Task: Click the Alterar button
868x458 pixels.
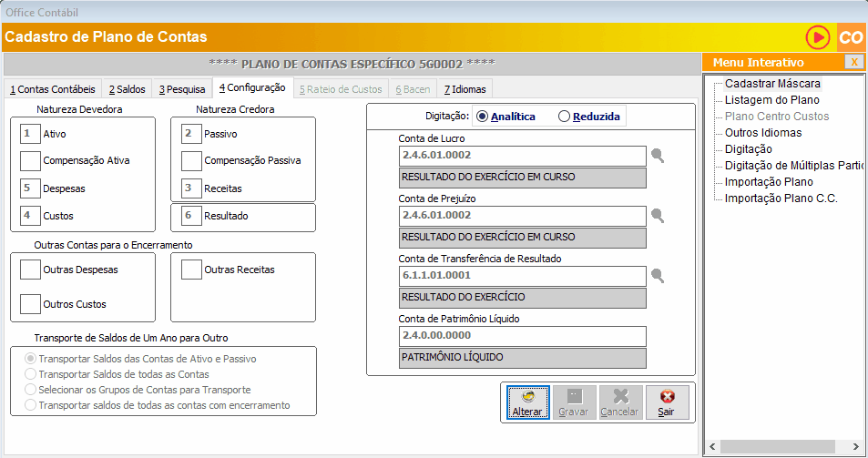Action: click(x=527, y=402)
